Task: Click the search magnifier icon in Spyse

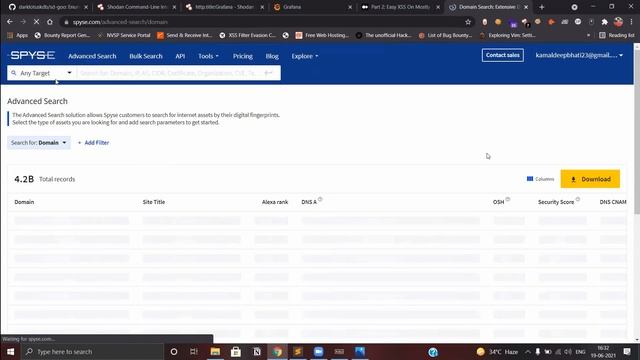Action: (13, 73)
